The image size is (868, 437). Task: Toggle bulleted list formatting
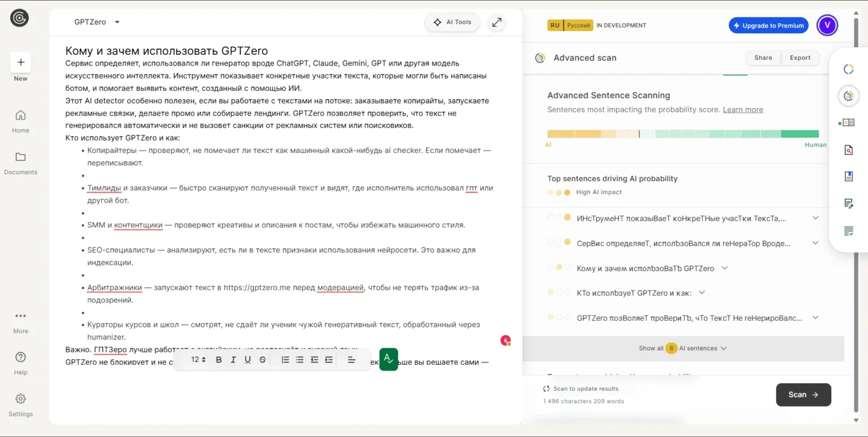click(x=300, y=360)
